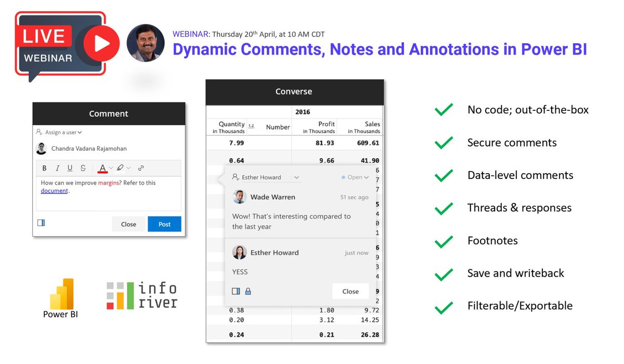Select the italic formatting icon
624x364 pixels.
pos(58,168)
